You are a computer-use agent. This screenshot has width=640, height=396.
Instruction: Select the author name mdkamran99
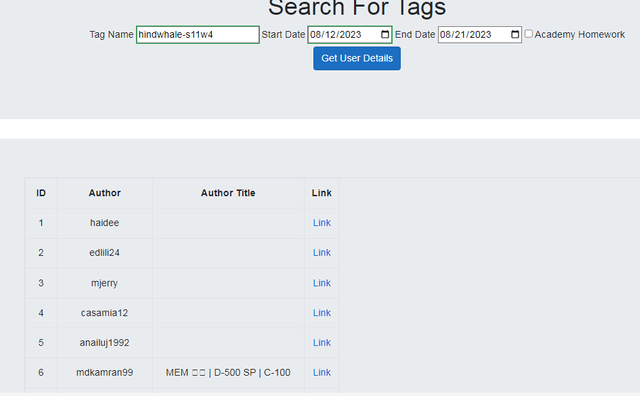click(104, 372)
